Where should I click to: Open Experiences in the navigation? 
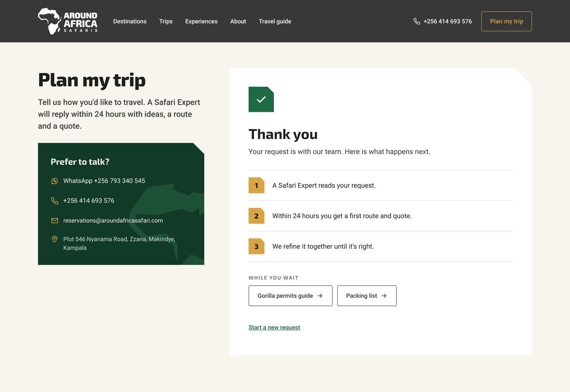tap(201, 21)
